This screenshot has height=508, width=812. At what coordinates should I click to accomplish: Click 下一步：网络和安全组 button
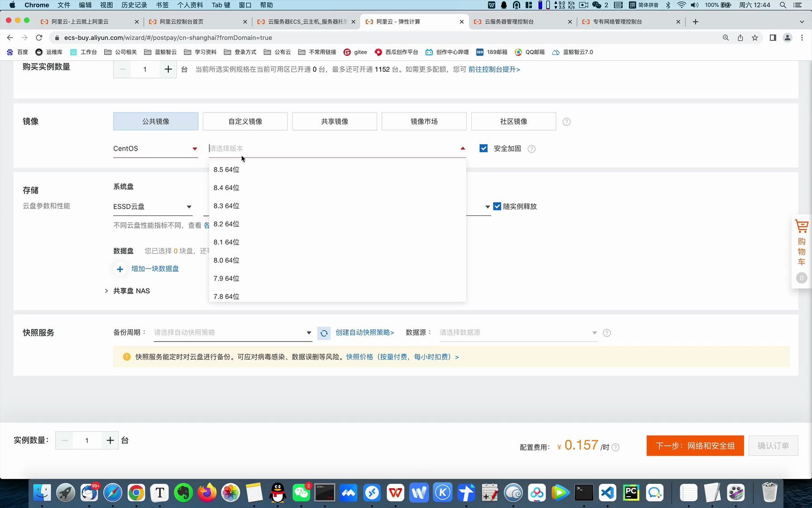coord(695,446)
